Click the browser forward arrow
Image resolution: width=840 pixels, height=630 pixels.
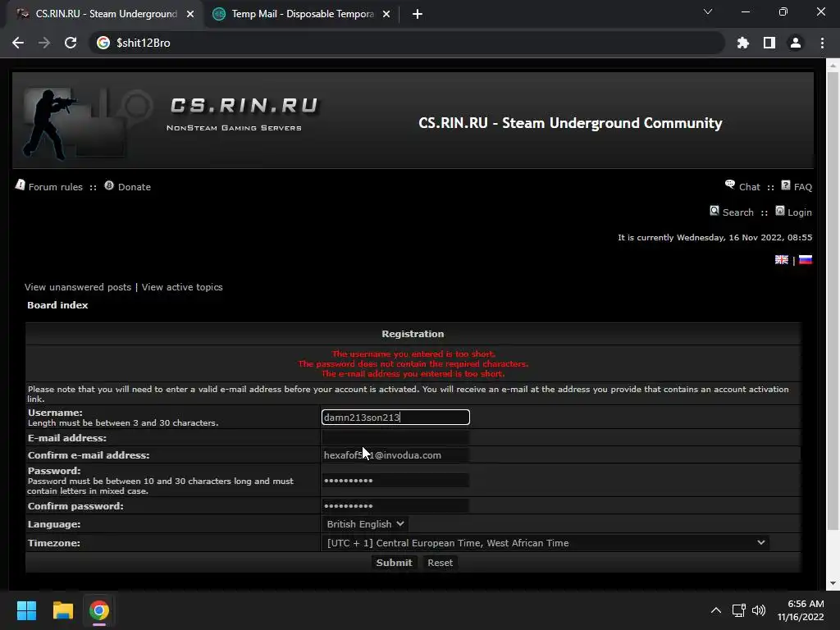tap(44, 43)
